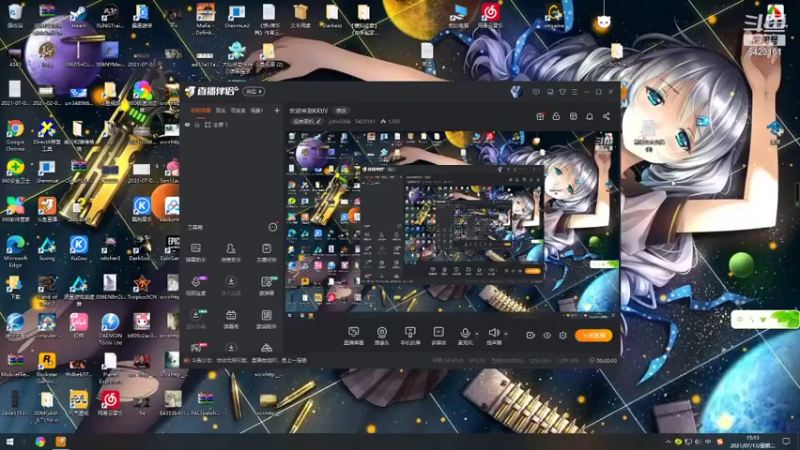Open the user avatar in title bar

pyautogui.click(x=516, y=92)
